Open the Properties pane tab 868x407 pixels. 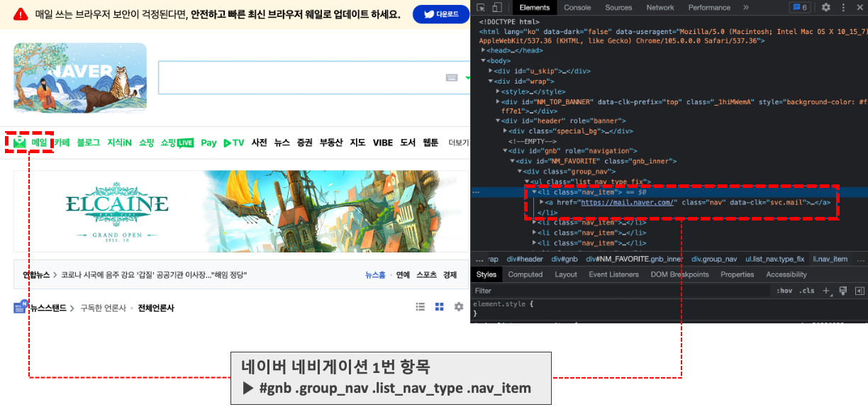click(x=738, y=274)
